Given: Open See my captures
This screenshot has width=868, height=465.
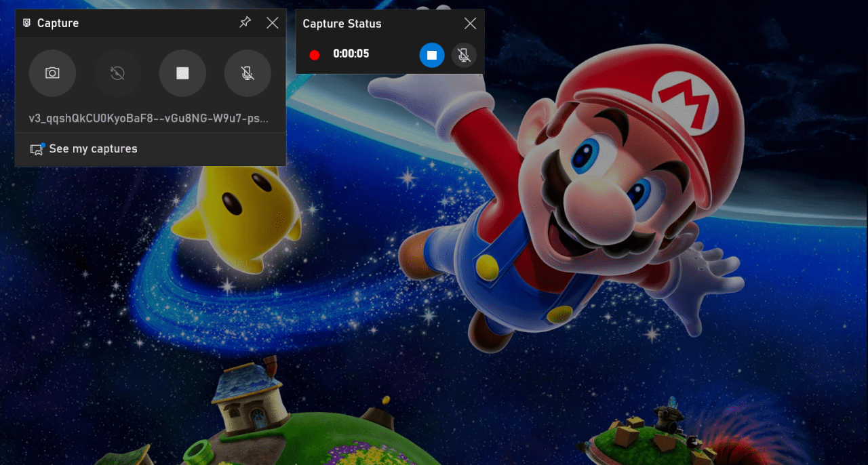Looking at the screenshot, I should pyautogui.click(x=151, y=149).
